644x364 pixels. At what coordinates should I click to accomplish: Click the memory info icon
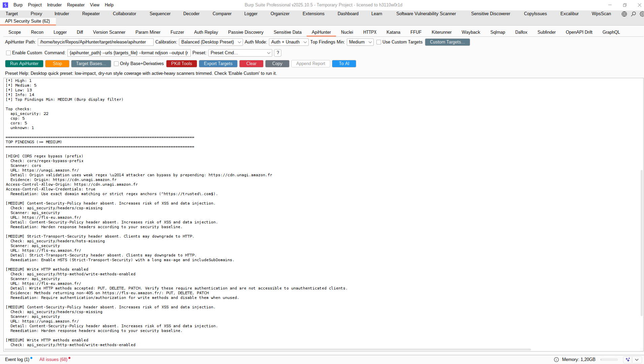556,360
